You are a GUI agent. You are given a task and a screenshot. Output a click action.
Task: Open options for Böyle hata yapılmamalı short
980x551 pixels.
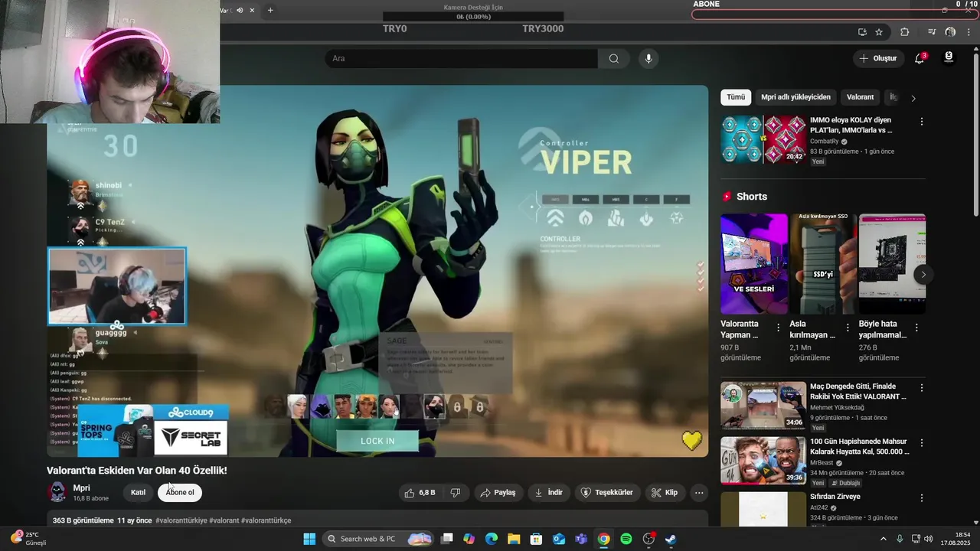[916, 328]
